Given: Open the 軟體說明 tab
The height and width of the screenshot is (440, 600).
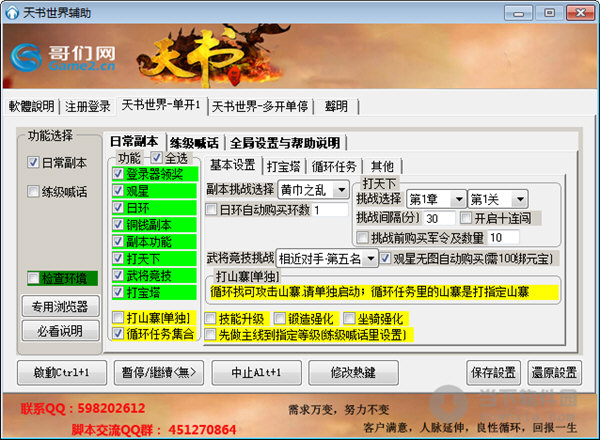Looking at the screenshot, I should (31, 106).
